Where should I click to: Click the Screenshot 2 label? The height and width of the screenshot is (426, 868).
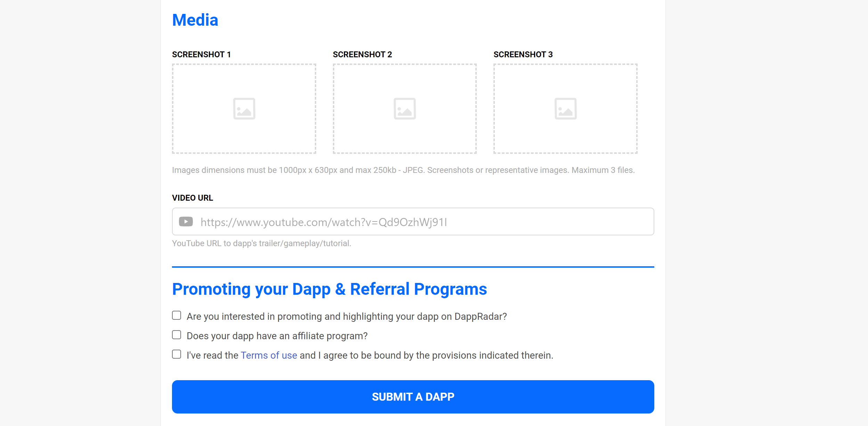pyautogui.click(x=362, y=55)
